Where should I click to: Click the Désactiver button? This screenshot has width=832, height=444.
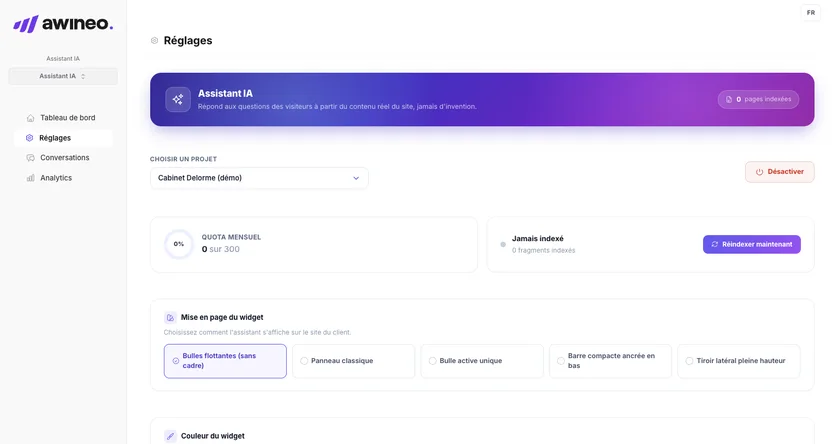coord(779,172)
